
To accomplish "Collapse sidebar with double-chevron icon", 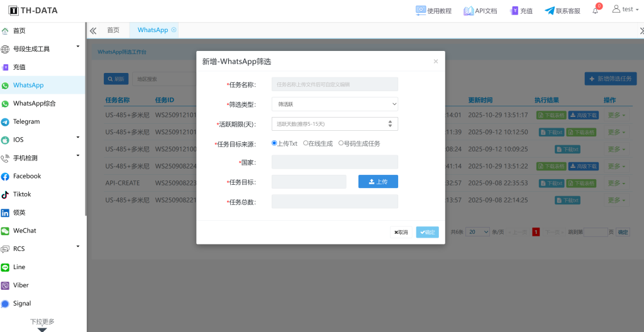I will click(93, 30).
